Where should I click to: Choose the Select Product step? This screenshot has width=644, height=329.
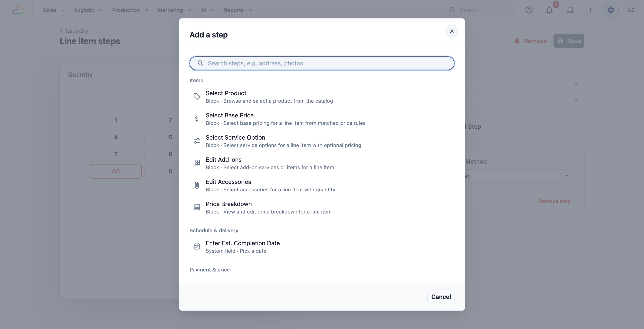(x=322, y=97)
